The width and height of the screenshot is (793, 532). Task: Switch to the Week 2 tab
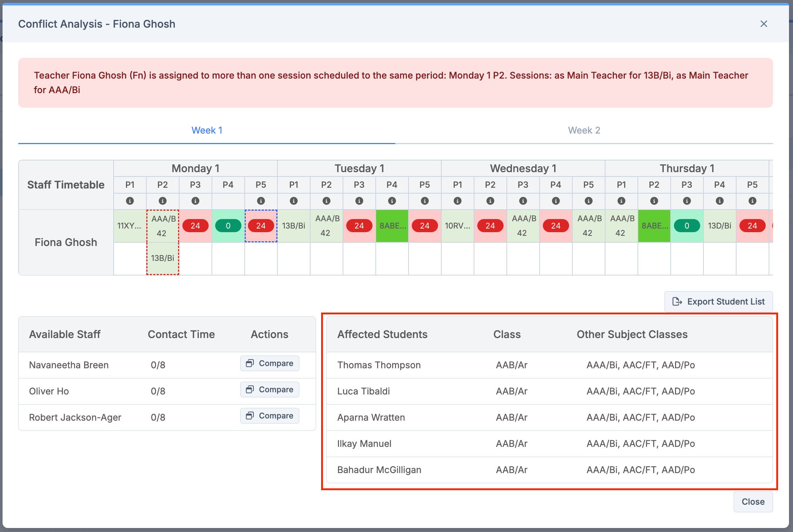[x=584, y=130]
